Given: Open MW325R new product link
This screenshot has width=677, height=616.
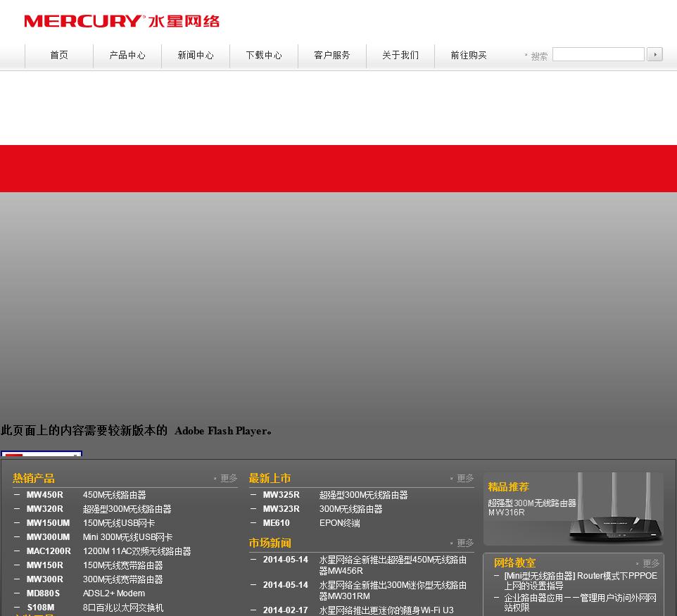Looking at the screenshot, I should [281, 495].
